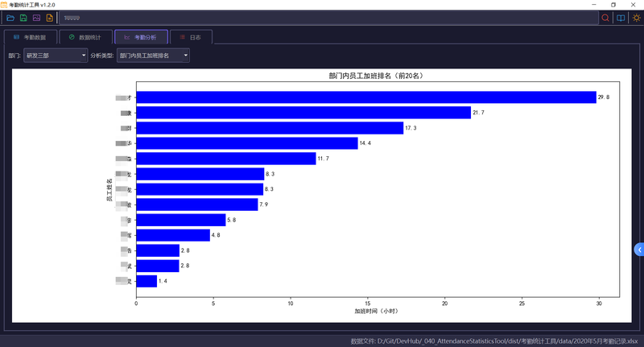
Task: Open the blue book help icon
Action: tap(621, 18)
